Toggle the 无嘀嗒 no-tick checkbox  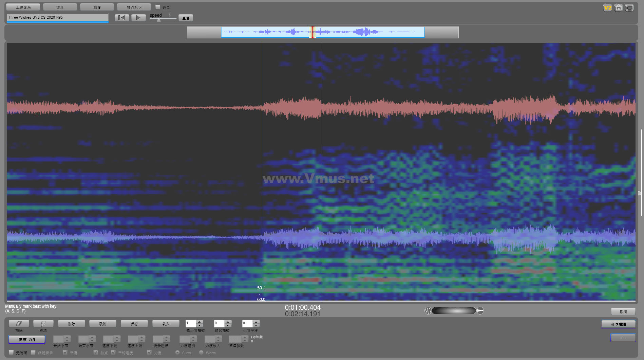click(x=11, y=352)
